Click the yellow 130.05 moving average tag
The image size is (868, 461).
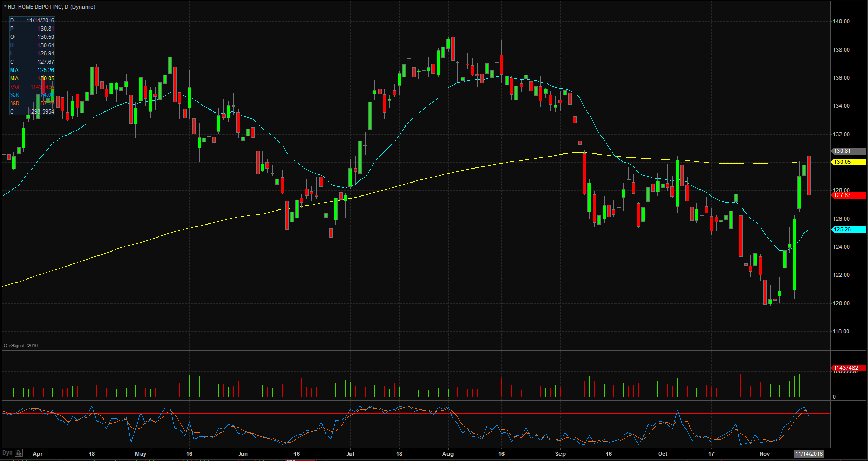(x=849, y=162)
